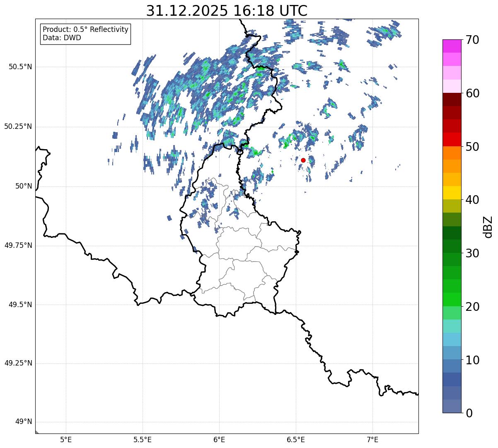Click the "49.75°N" latitude label
Viewport: 498px width, 448px height.
coord(18,245)
